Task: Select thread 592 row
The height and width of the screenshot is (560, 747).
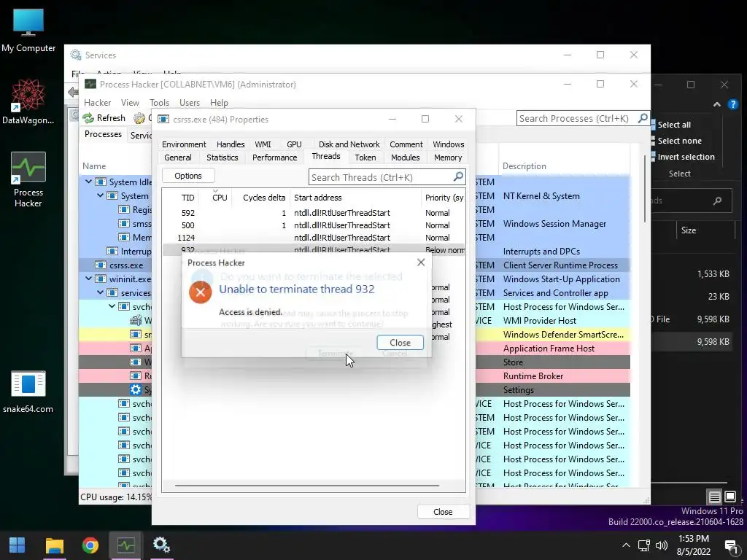Action: click(314, 213)
